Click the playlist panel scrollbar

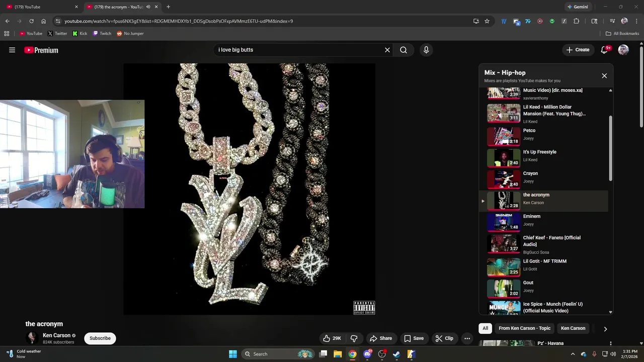[611, 148]
